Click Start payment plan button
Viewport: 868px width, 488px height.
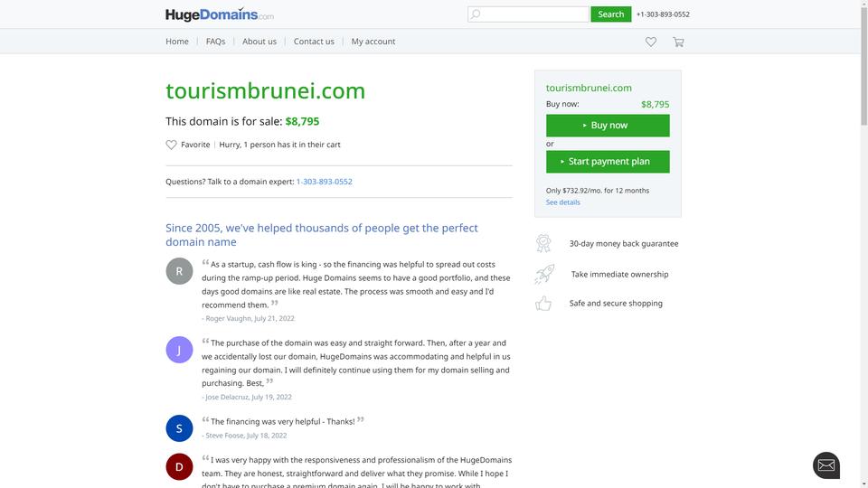pyautogui.click(x=608, y=162)
